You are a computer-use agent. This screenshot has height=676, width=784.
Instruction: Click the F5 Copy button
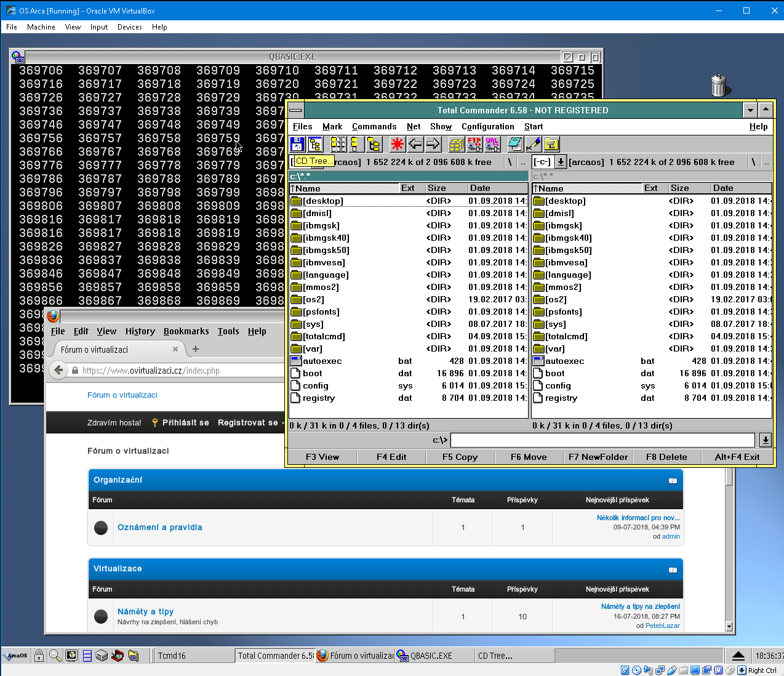click(x=460, y=457)
